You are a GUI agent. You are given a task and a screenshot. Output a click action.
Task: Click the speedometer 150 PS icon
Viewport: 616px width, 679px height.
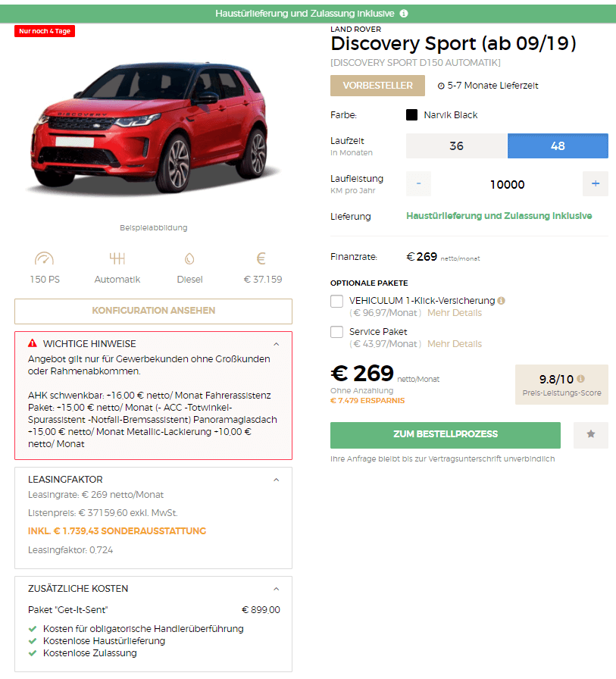tap(44, 258)
